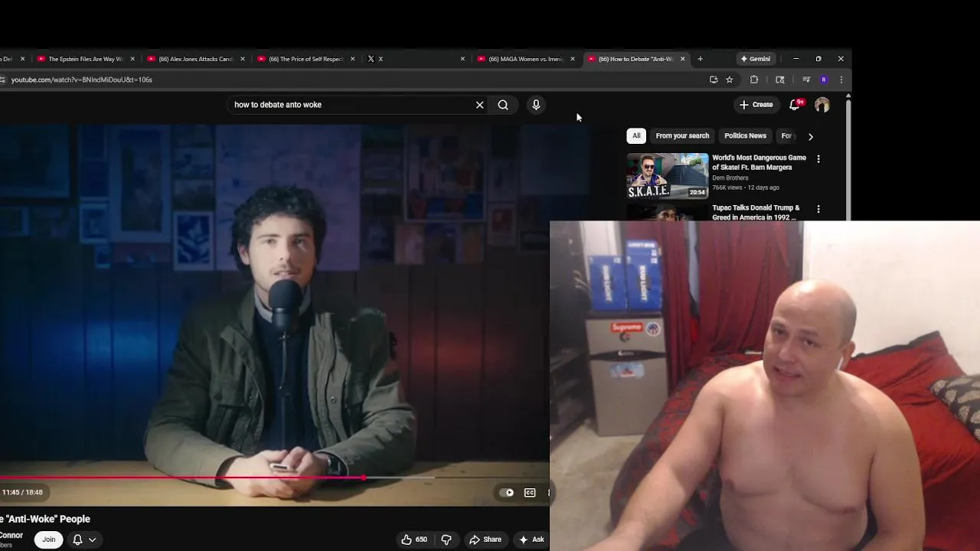Open the Dem Brothers channel

click(x=730, y=178)
